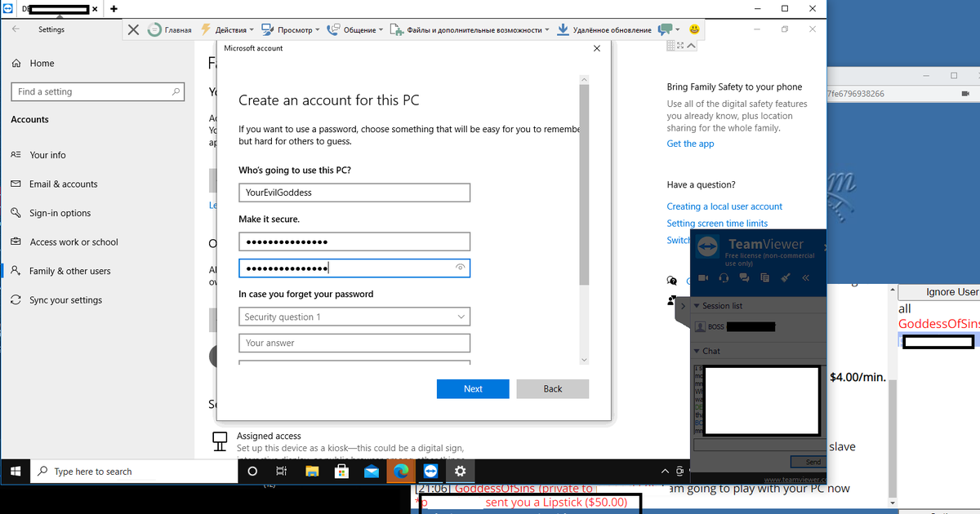Select all in the chat user list

(905, 309)
